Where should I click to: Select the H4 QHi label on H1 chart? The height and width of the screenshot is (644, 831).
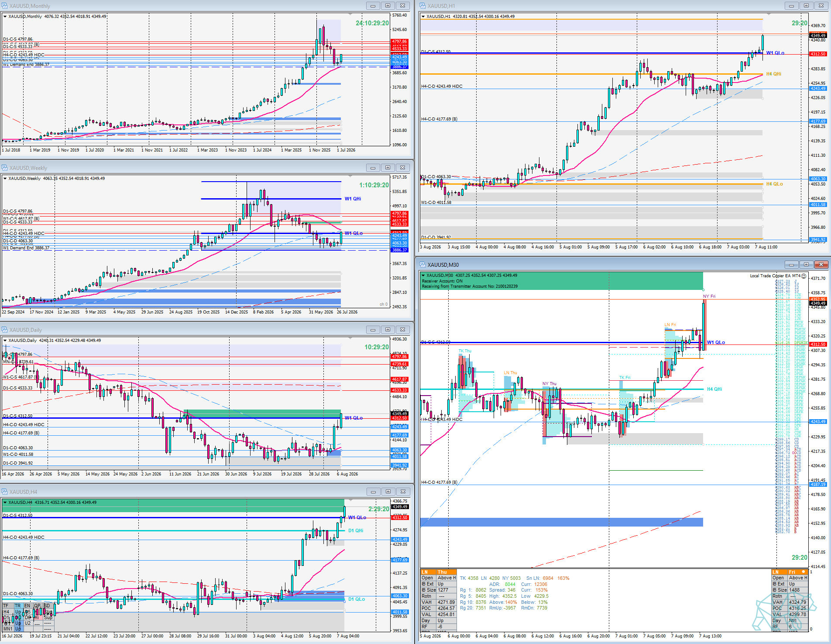[773, 74]
